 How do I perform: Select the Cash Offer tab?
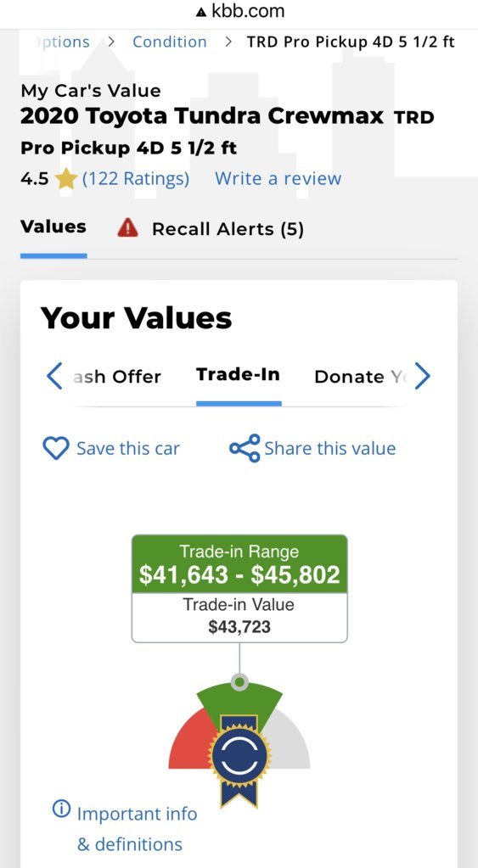coord(117,377)
